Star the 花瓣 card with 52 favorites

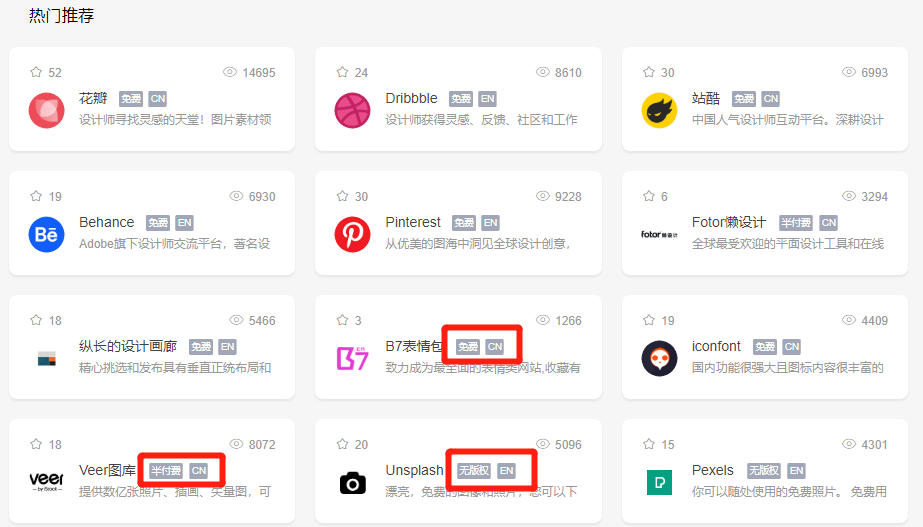tap(36, 72)
